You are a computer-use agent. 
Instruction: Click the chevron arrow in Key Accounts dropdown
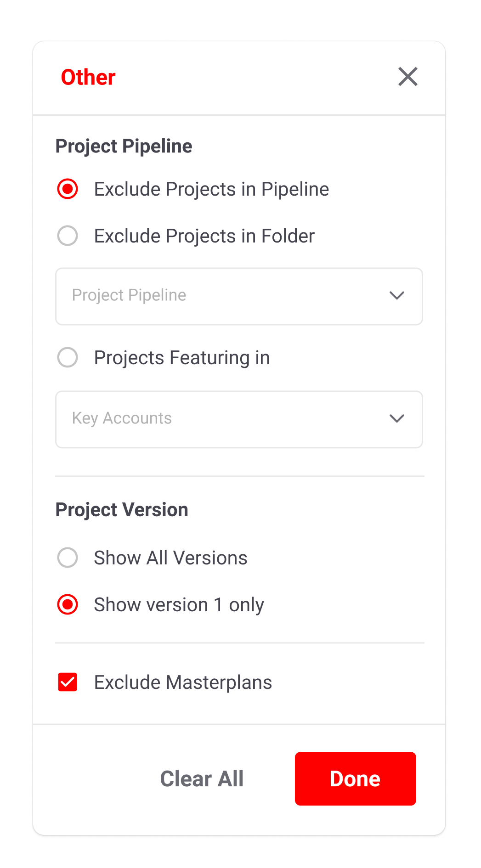tap(396, 418)
